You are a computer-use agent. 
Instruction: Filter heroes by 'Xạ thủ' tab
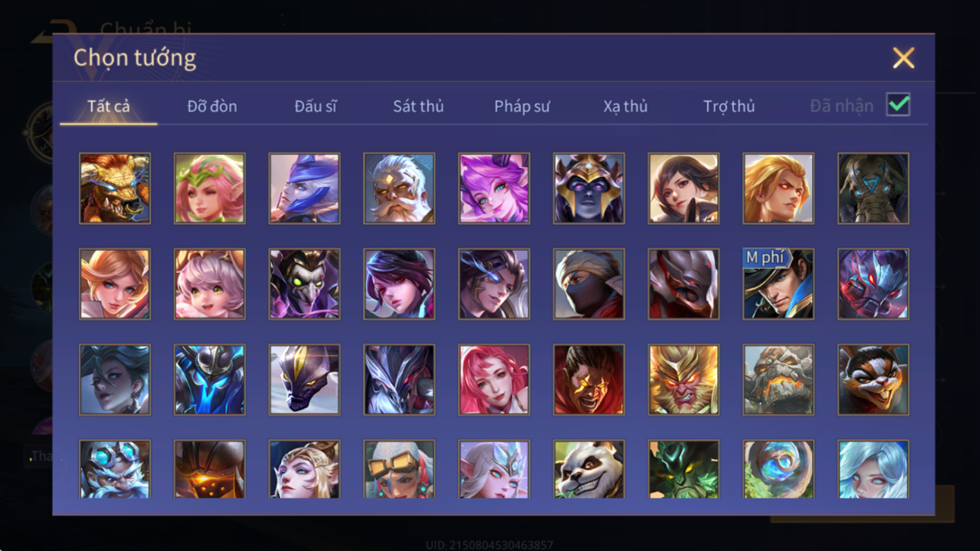[625, 106]
